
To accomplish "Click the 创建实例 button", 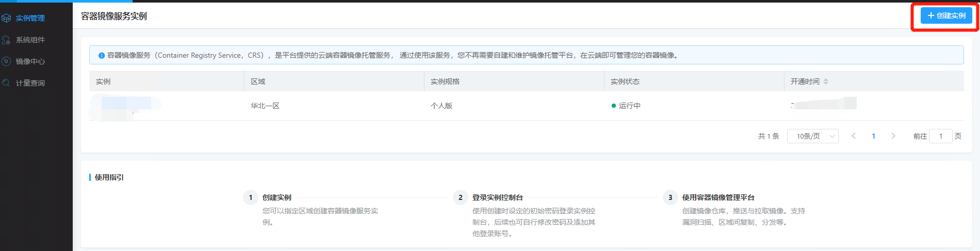I will [946, 15].
